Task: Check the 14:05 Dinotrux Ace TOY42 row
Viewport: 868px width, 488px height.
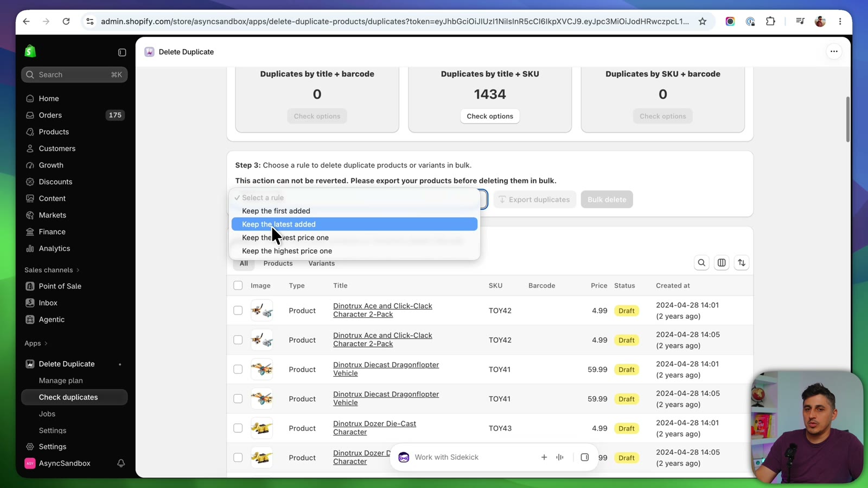Action: pyautogui.click(x=238, y=340)
